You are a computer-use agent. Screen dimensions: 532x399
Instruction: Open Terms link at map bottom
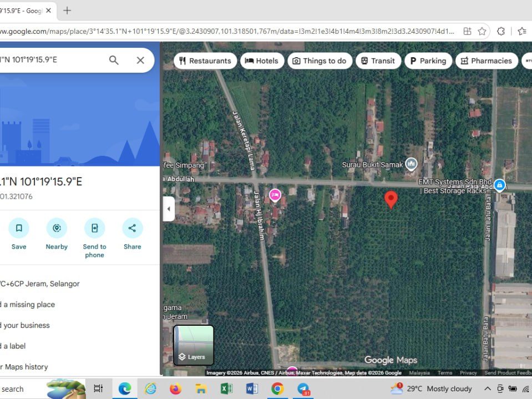pyautogui.click(x=444, y=373)
